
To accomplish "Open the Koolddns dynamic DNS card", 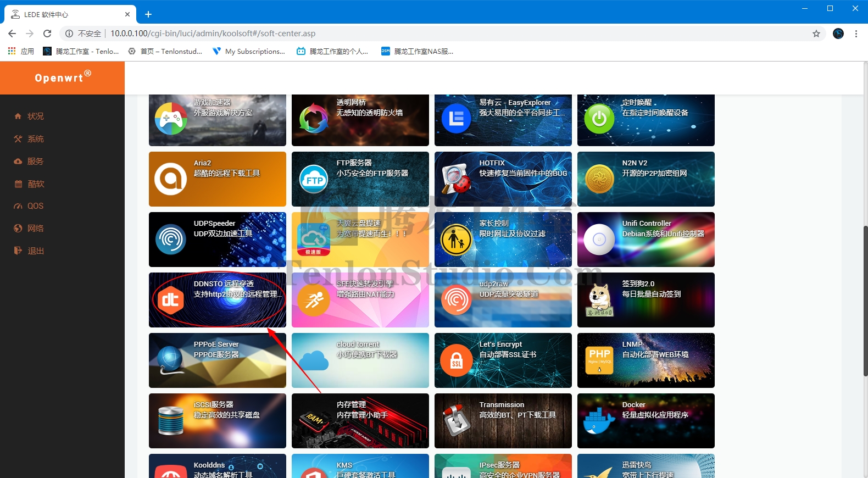I will point(218,466).
